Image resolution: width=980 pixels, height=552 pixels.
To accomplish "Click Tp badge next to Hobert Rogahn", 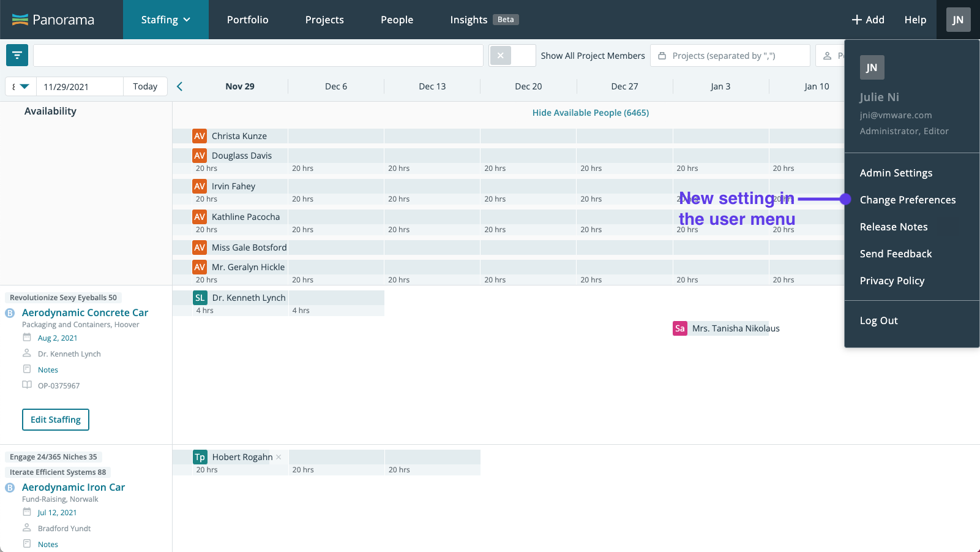I will click(200, 457).
